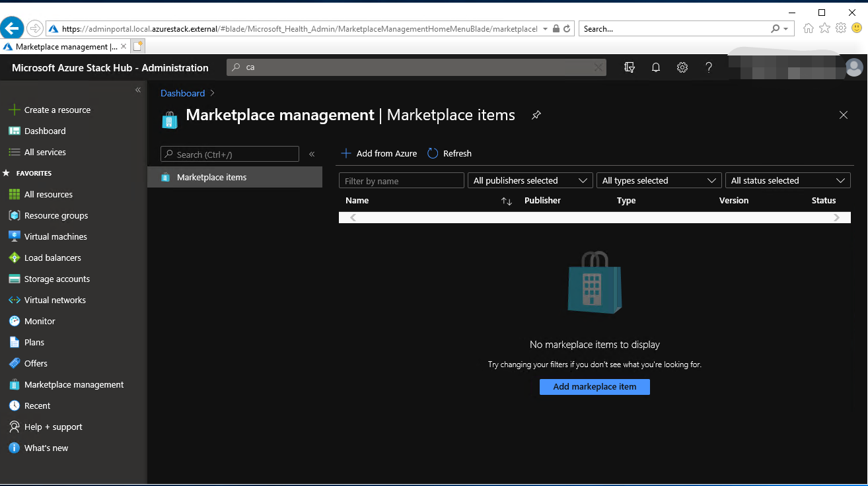Click the Plans document icon
The image size is (868, 486).
click(x=14, y=342)
